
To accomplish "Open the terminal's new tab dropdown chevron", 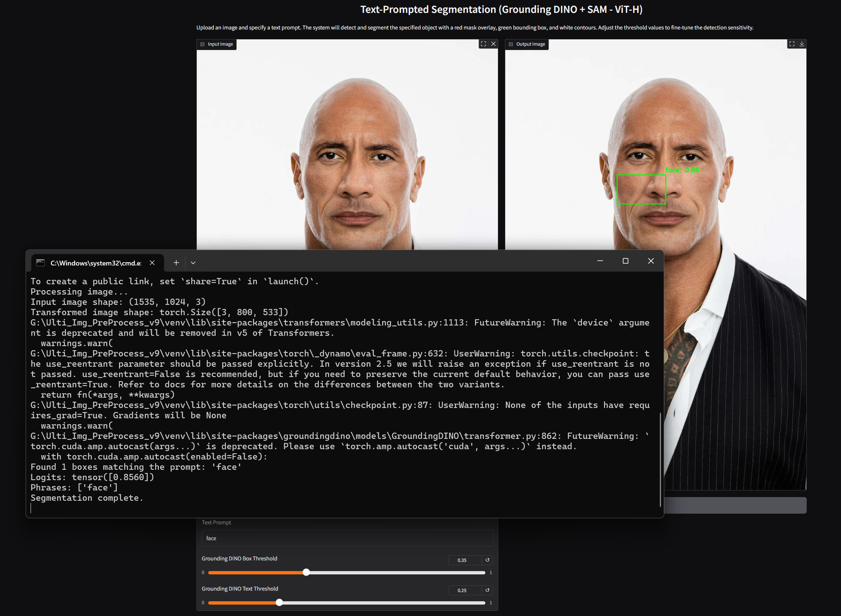I will [193, 263].
